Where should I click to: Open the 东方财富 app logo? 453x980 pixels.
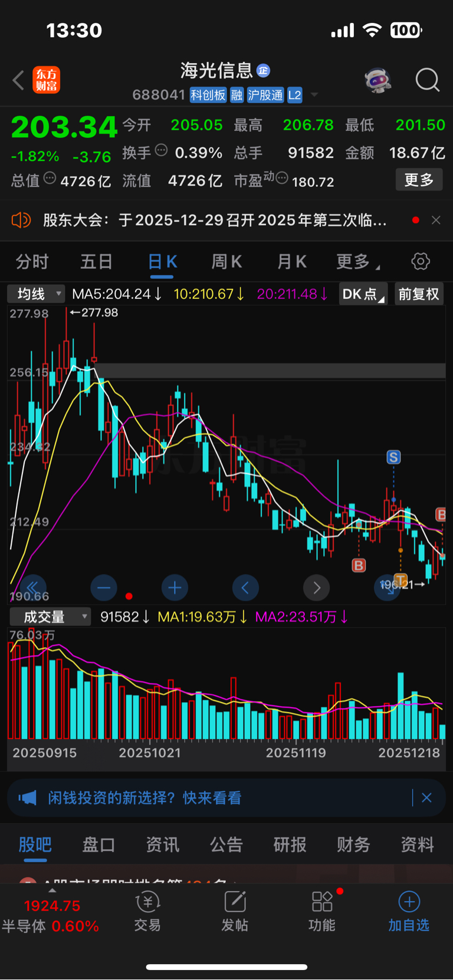47,80
